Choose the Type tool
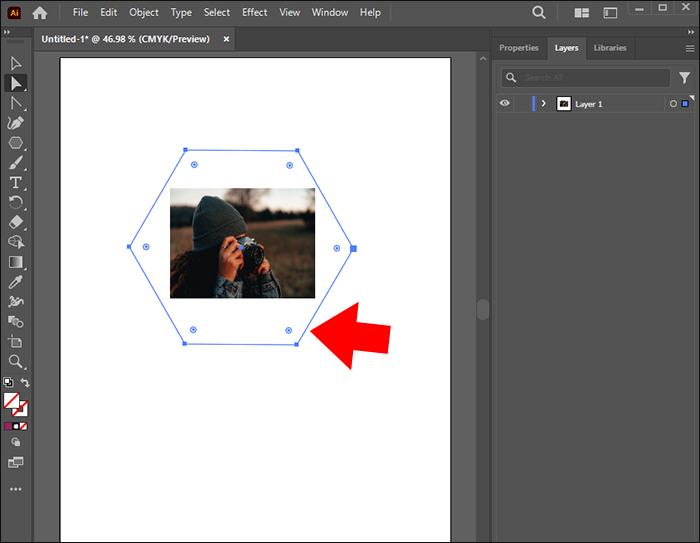The height and width of the screenshot is (543, 700). point(16,182)
